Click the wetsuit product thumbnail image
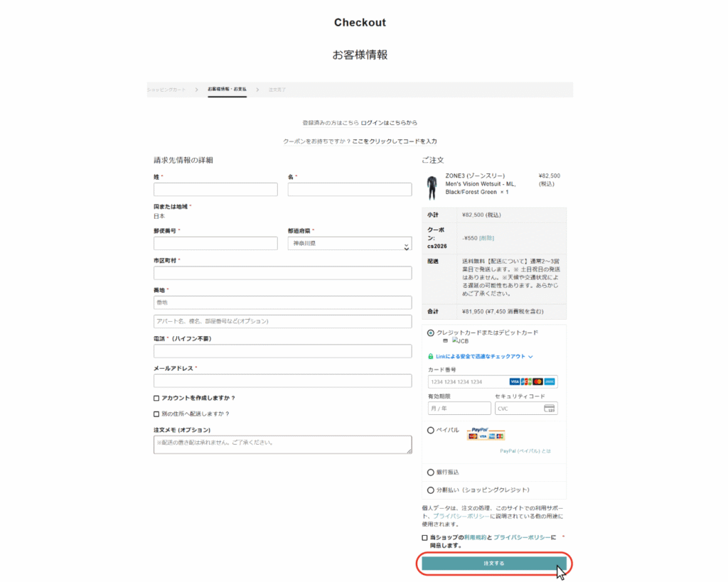Viewport: 728px width, 582px height. point(432,187)
